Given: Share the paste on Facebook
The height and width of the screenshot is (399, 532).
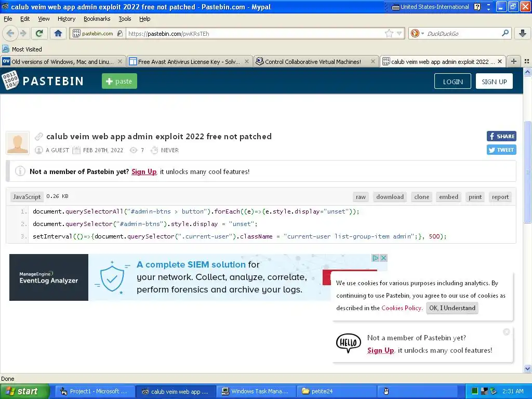Looking at the screenshot, I should (x=501, y=136).
